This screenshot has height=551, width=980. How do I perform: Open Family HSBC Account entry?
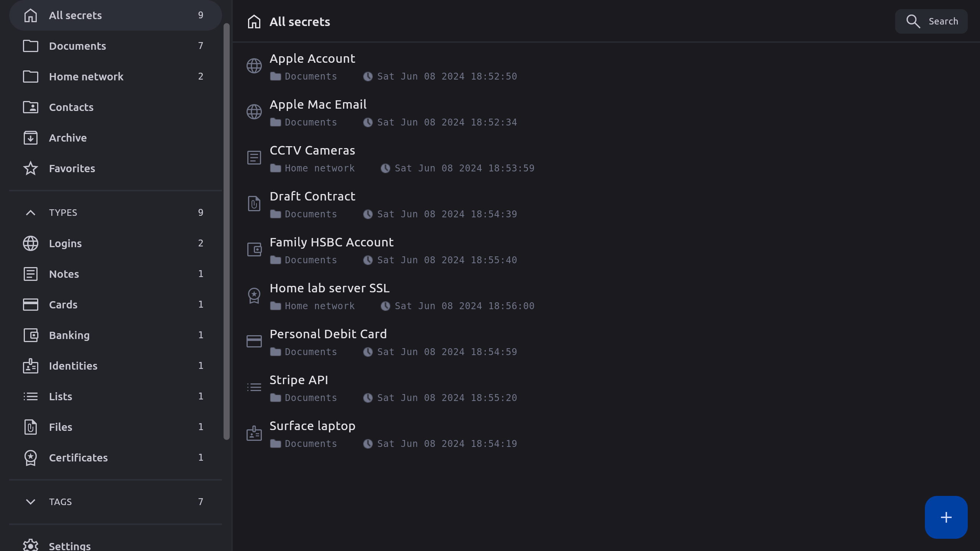pos(332,243)
